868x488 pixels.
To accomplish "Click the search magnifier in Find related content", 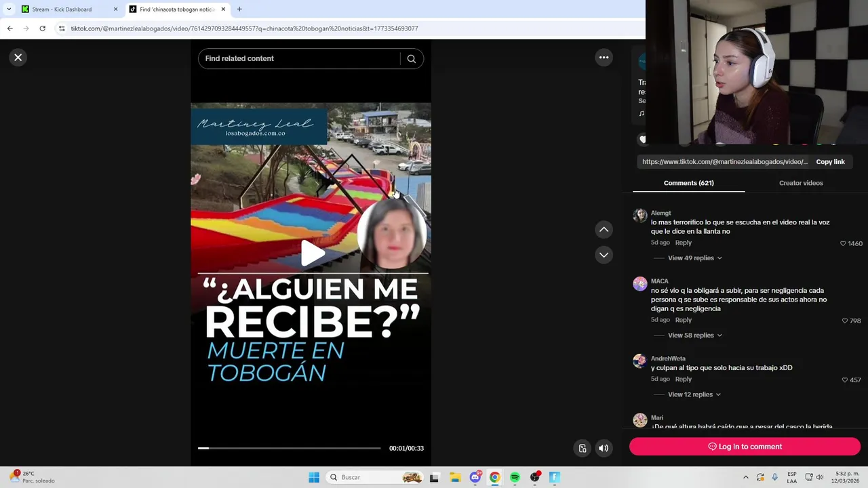I will tap(411, 59).
